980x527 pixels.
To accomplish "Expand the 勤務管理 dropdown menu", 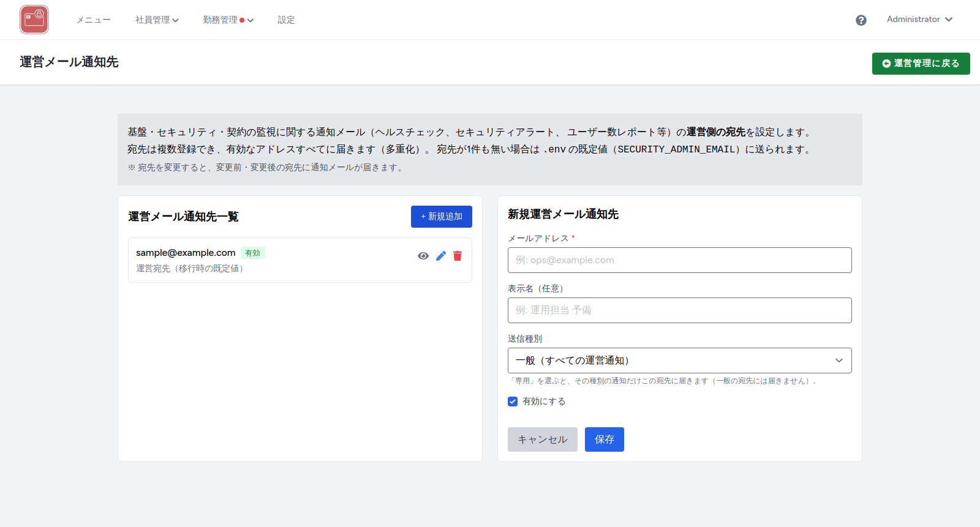I will [228, 20].
